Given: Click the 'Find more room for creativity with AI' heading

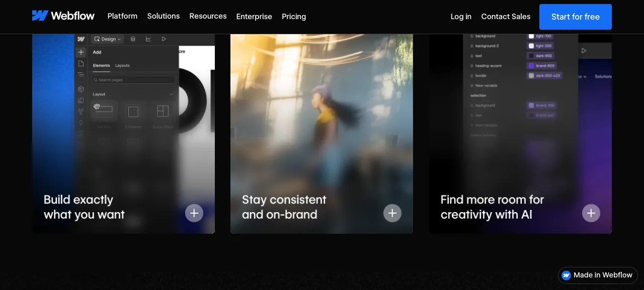Looking at the screenshot, I should click(492, 207).
